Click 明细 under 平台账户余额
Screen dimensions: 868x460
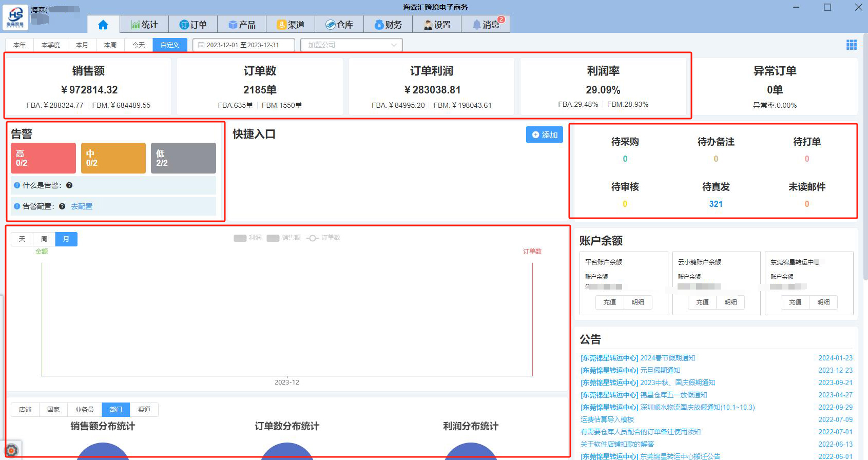click(x=638, y=302)
